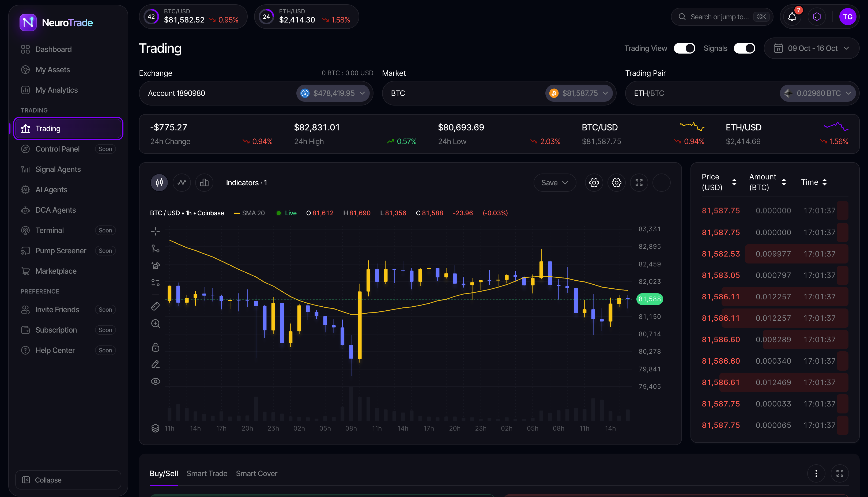Open Signal Agents in the sidebar

pos(68,169)
